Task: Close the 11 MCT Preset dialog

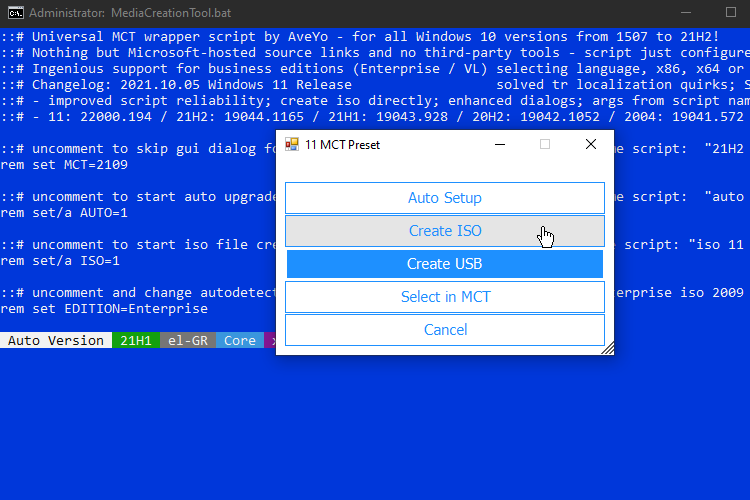Action: coord(591,144)
